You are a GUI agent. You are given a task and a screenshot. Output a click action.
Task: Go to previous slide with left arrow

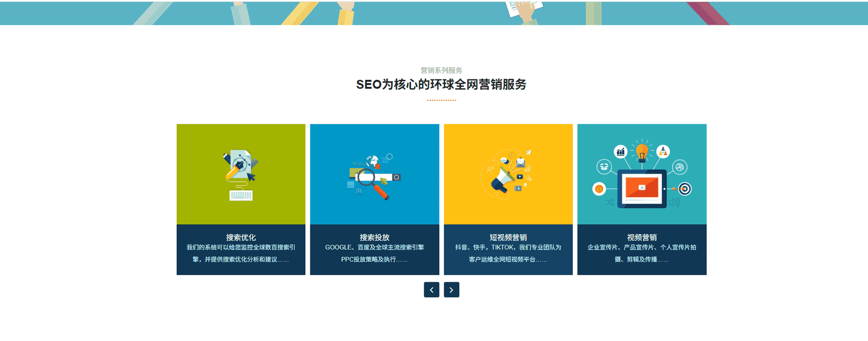point(432,290)
